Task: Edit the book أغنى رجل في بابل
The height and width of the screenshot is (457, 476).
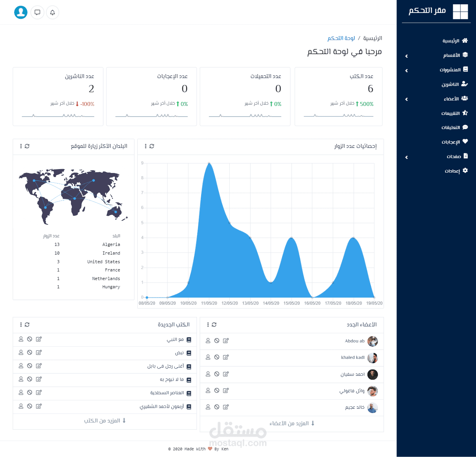Action: point(39,366)
